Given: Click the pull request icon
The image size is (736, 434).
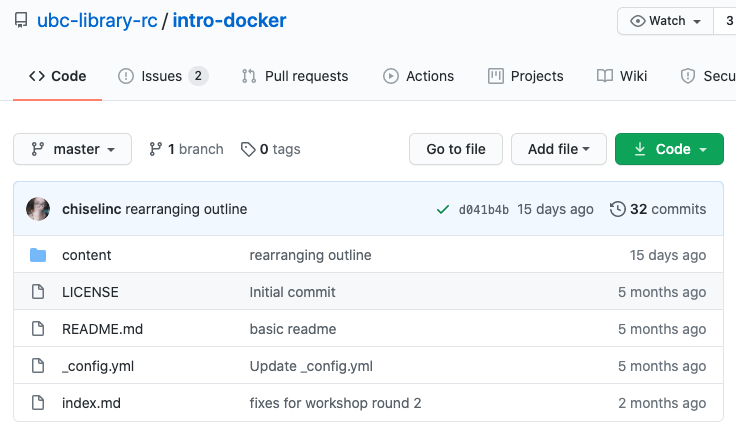Looking at the screenshot, I should point(249,76).
